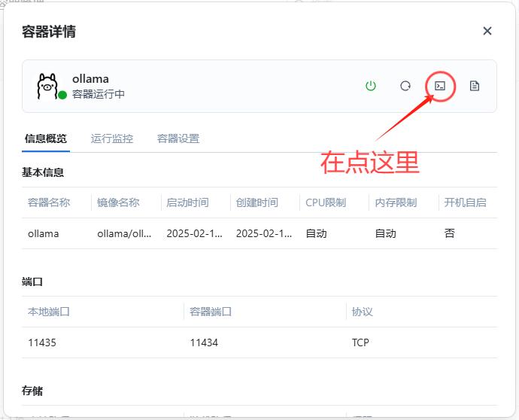The height and width of the screenshot is (420, 519).
Task: Close the 容器详情 dialog
Action: 487,31
